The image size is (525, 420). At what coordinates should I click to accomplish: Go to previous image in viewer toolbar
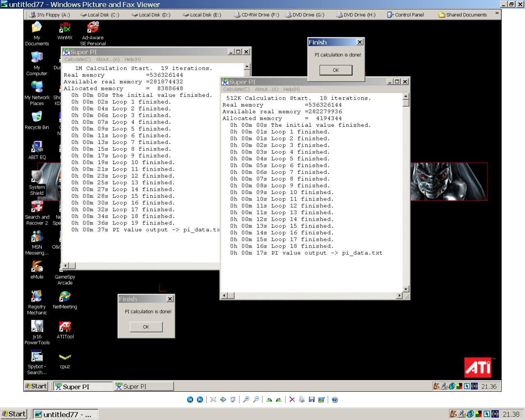(x=190, y=399)
